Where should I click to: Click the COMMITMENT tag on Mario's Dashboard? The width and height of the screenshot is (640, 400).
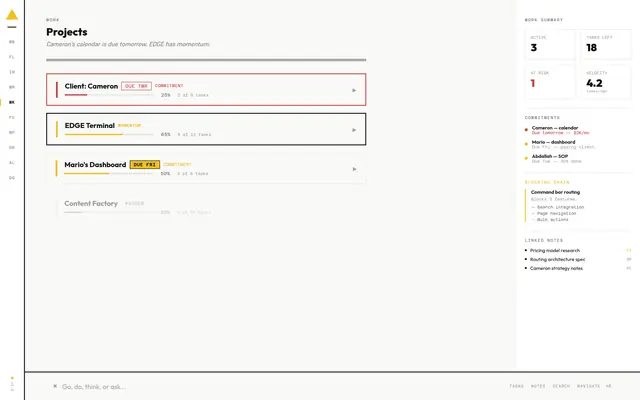coord(177,164)
